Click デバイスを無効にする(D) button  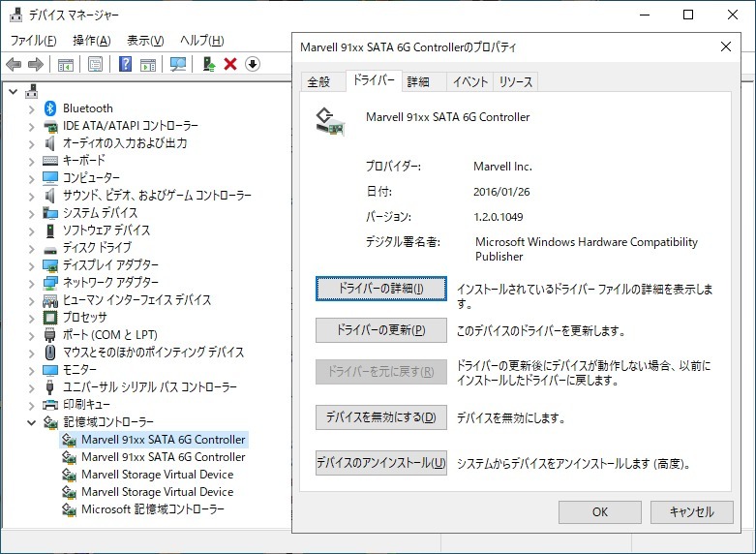pyautogui.click(x=380, y=416)
